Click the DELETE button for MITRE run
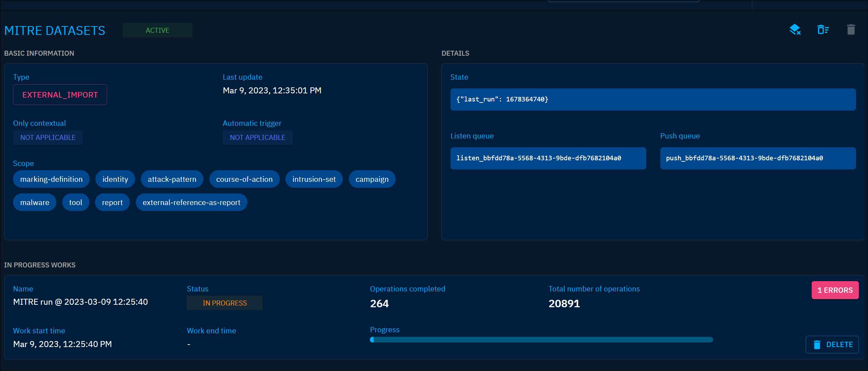This screenshot has width=868, height=371. pos(832,344)
